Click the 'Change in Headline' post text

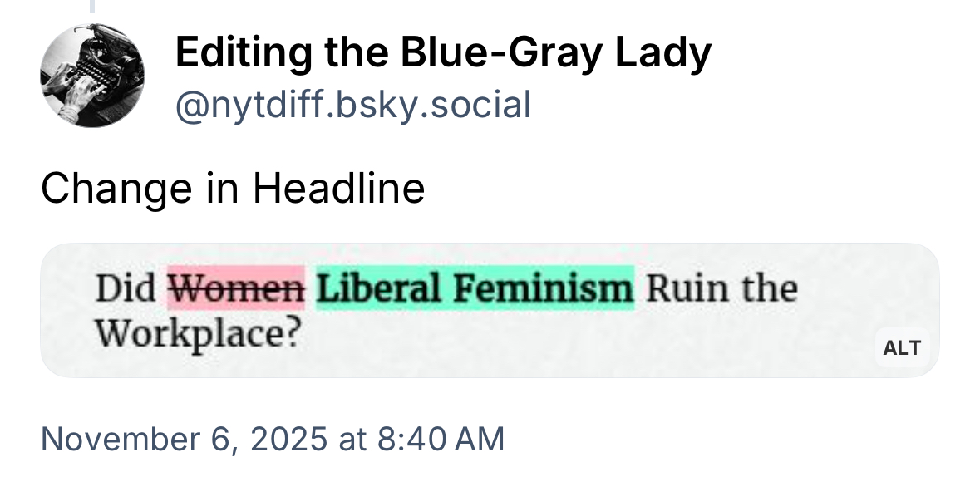[233, 189]
